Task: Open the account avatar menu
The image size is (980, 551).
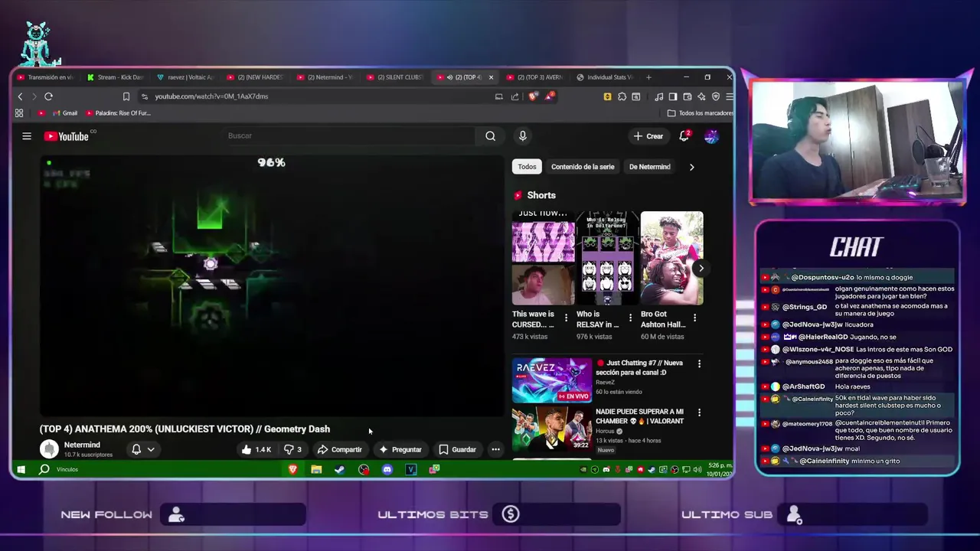Action: [x=711, y=136]
